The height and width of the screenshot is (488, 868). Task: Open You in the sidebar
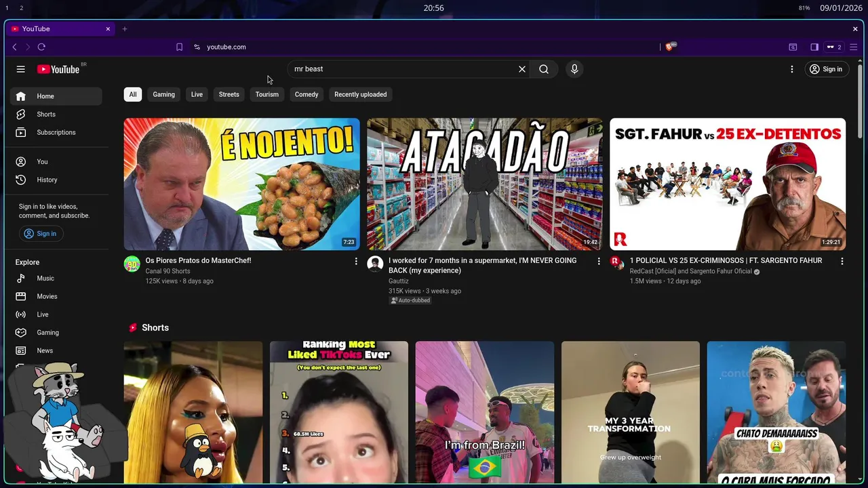(x=56, y=162)
